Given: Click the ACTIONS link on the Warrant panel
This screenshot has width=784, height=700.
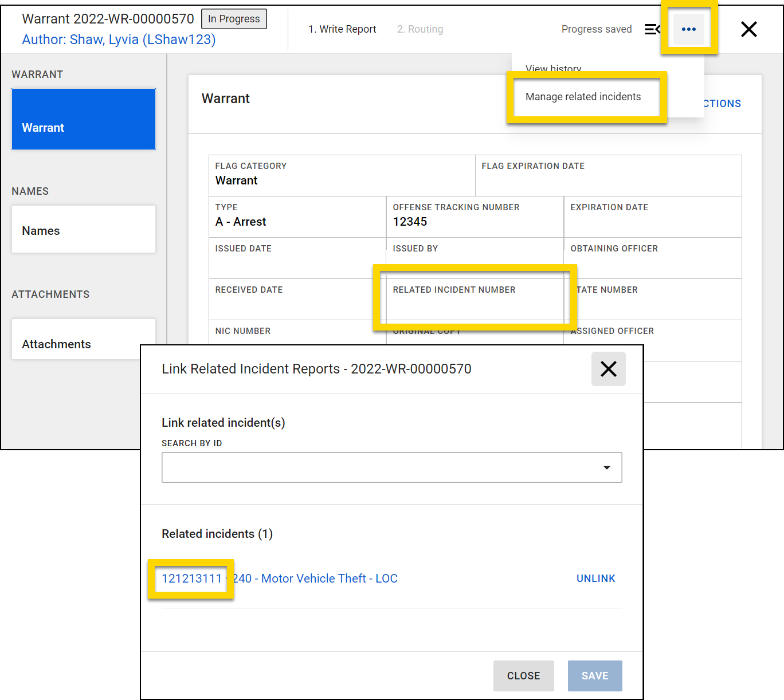Looking at the screenshot, I should 720,103.
